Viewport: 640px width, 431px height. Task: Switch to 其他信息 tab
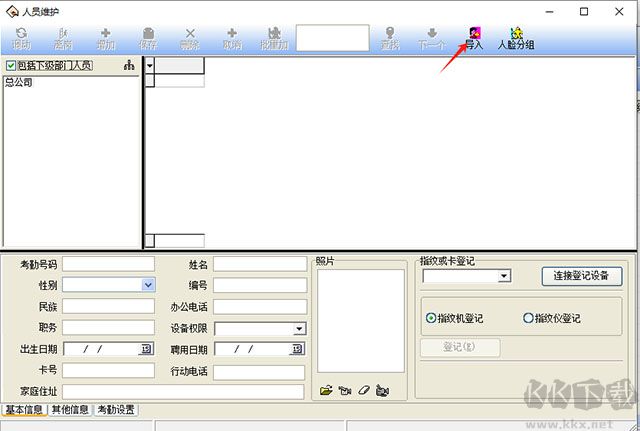(x=70, y=410)
